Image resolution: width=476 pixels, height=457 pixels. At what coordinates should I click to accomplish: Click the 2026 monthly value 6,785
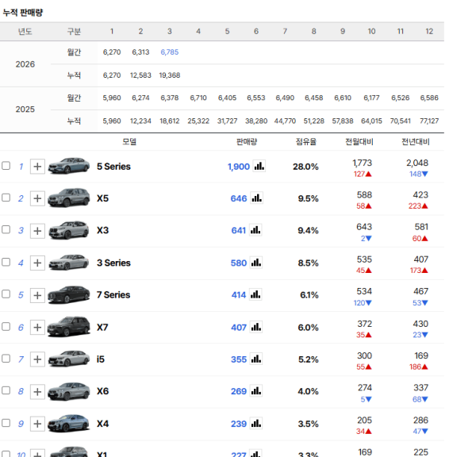click(x=169, y=52)
